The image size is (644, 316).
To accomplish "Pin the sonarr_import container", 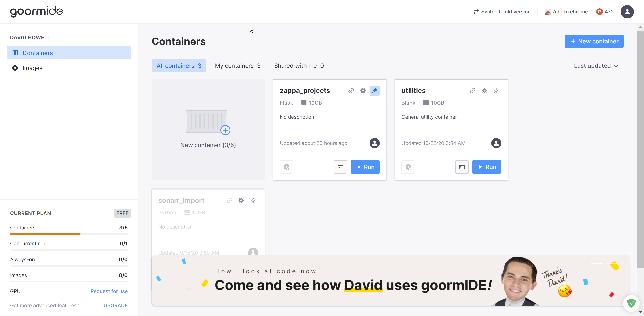I will tap(253, 200).
